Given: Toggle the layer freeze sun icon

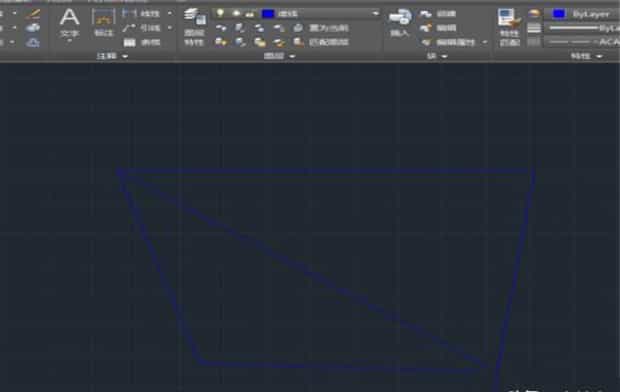Looking at the screenshot, I should click(x=236, y=13).
